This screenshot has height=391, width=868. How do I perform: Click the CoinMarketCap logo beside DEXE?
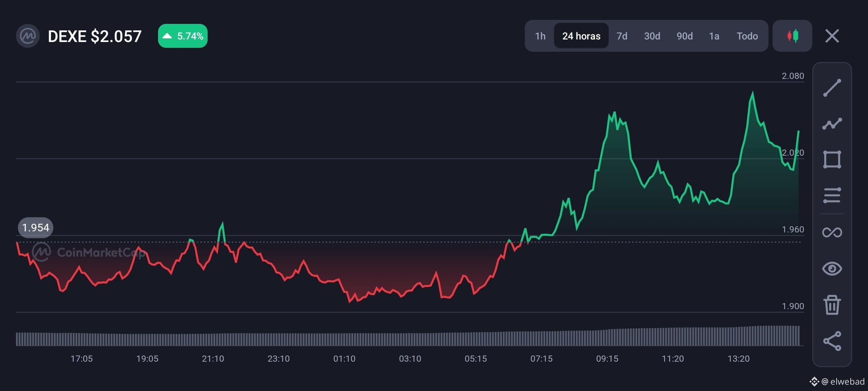tap(27, 36)
